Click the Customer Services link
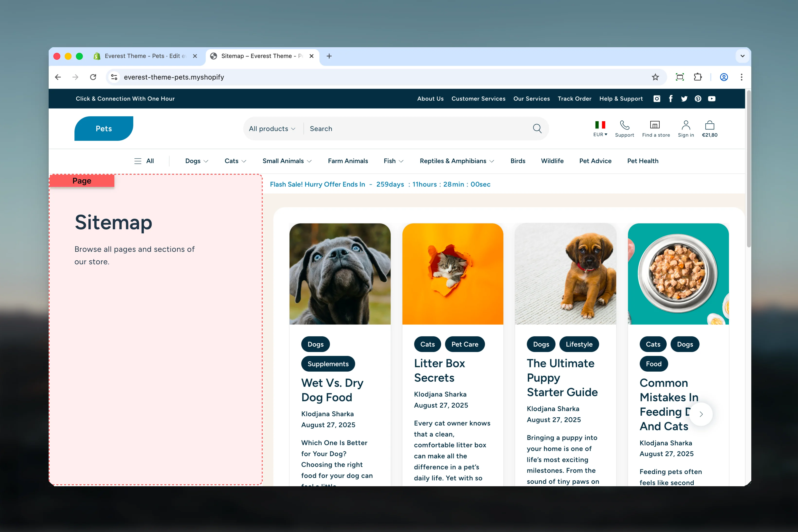The width and height of the screenshot is (798, 532). (478, 99)
